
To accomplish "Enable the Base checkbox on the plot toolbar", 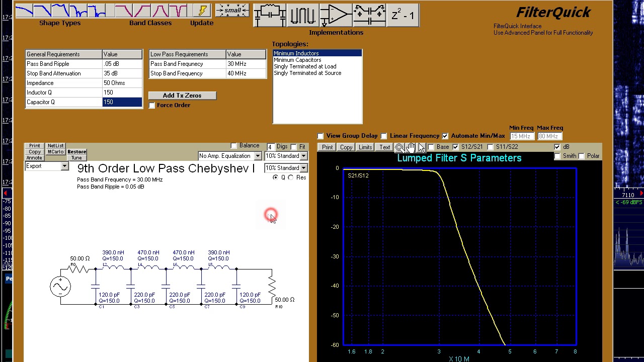I will click(x=431, y=147).
